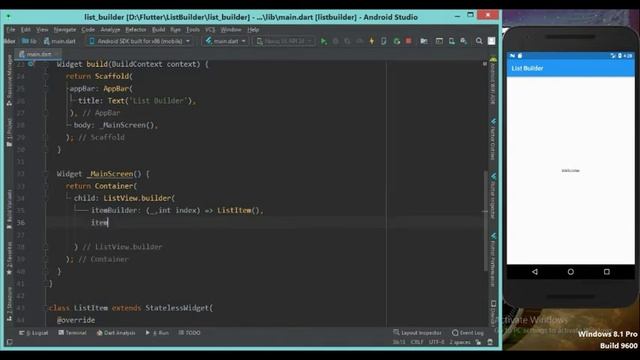Viewport: 640px width, 360px height.
Task: Open the Flutter Outline side panel
Action: (x=493, y=139)
